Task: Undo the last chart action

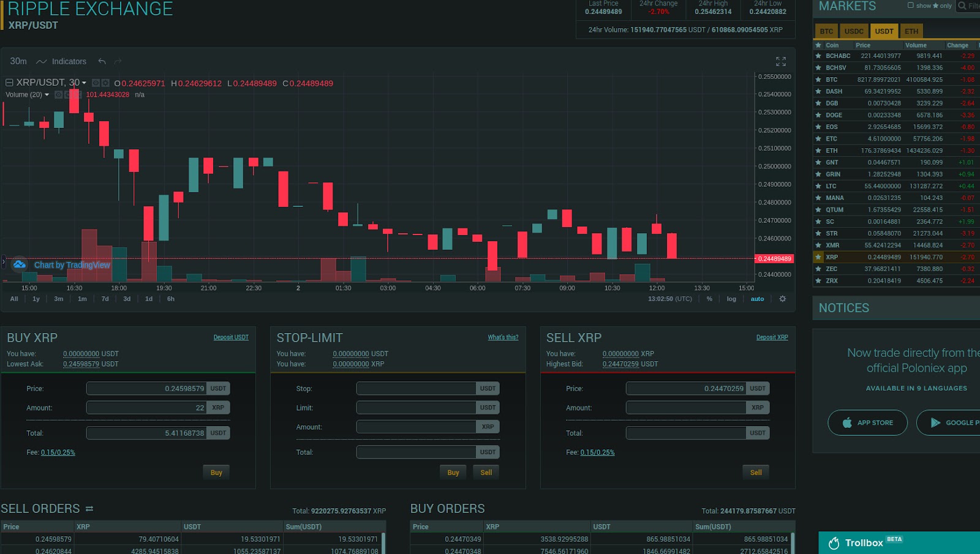Action: (102, 61)
